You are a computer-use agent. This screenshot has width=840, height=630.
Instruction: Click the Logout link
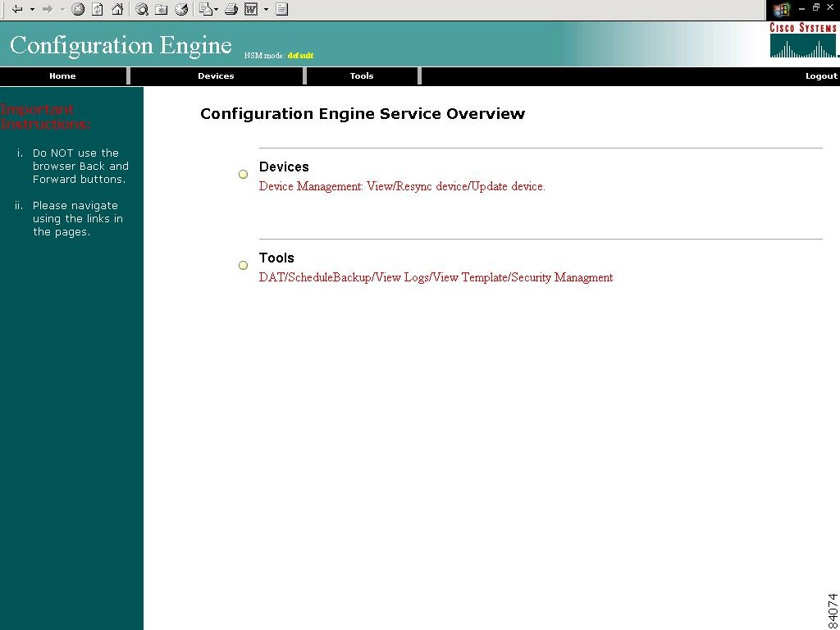(821, 75)
